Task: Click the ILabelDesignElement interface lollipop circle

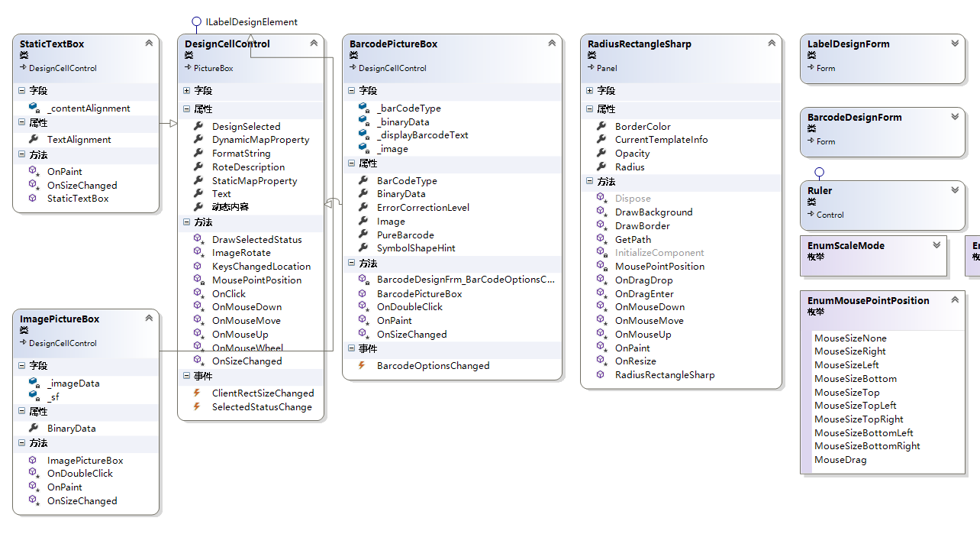Action: 196,22
